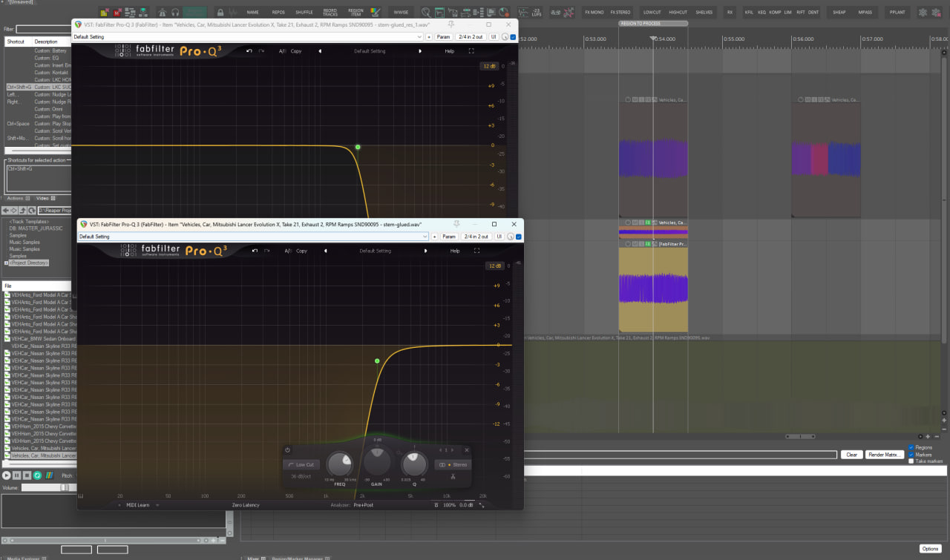Go to next preset in front Pro-Q 3
The width and height of the screenshot is (950, 560).
pyautogui.click(x=425, y=251)
